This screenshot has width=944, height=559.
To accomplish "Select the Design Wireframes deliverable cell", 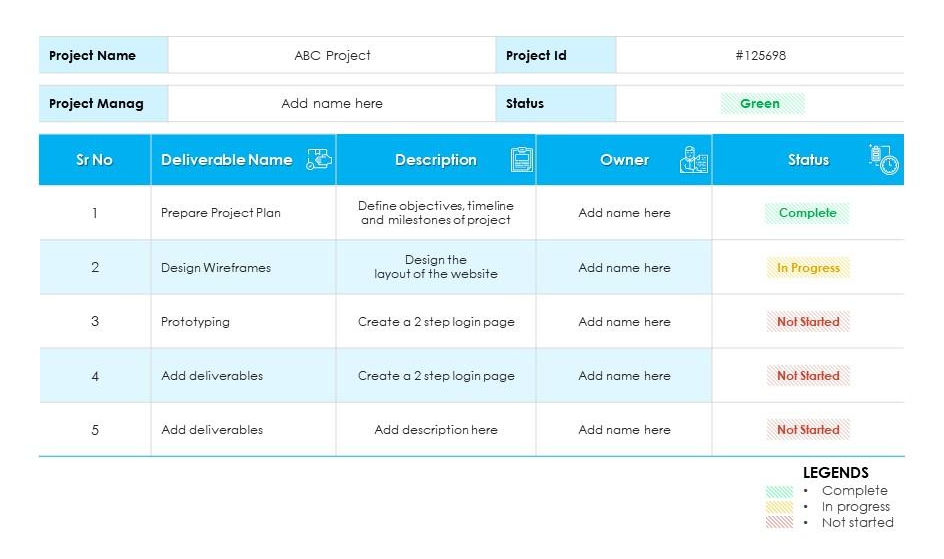I will tap(216, 268).
